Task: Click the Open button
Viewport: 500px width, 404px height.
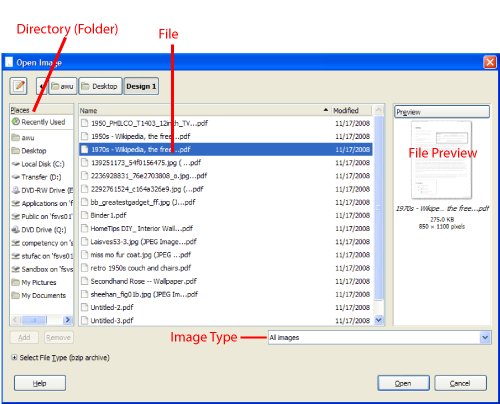Action: point(403,383)
